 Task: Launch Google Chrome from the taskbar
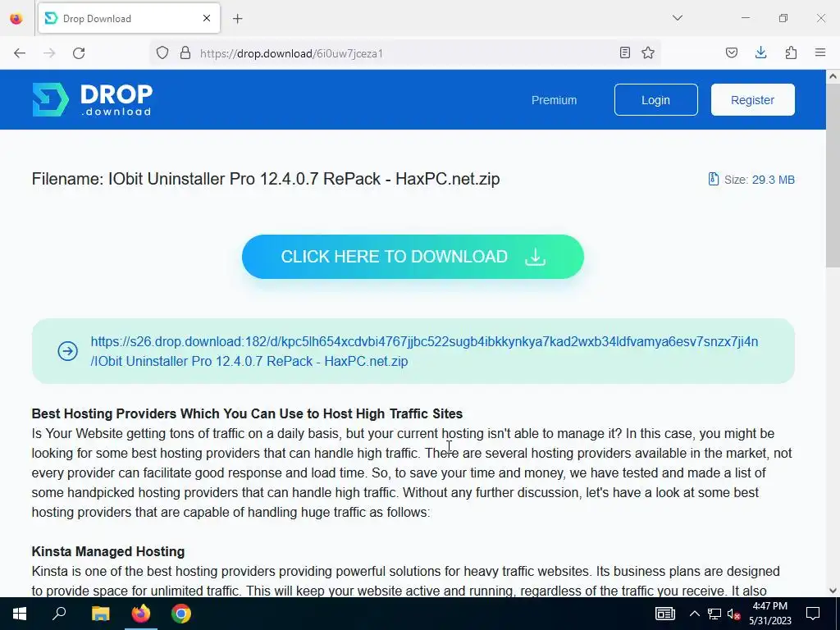click(x=181, y=614)
